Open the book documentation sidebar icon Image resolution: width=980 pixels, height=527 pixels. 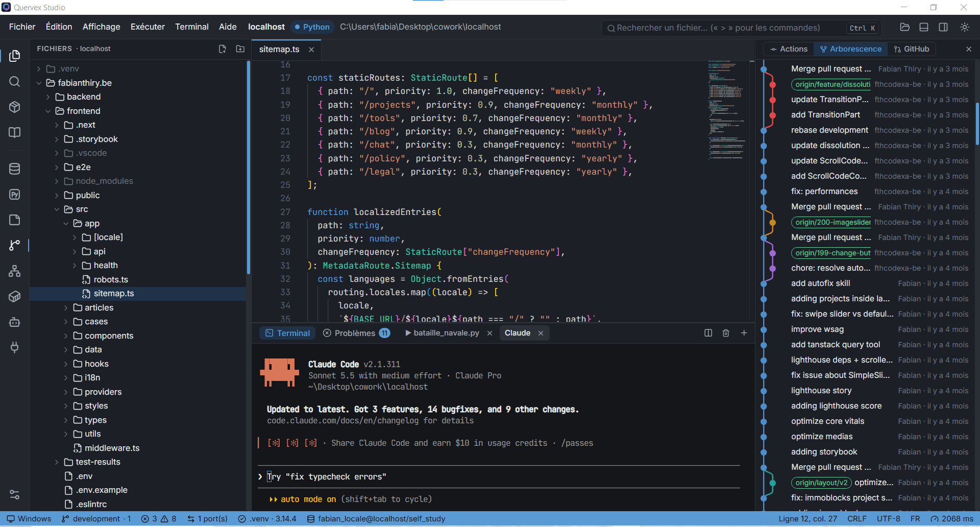[x=15, y=132]
